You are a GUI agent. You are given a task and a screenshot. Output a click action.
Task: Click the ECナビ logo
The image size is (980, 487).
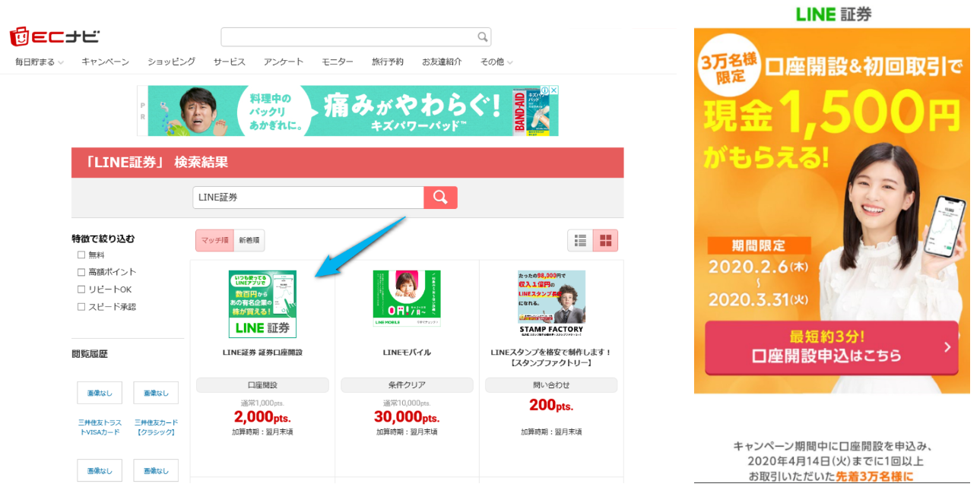54,36
